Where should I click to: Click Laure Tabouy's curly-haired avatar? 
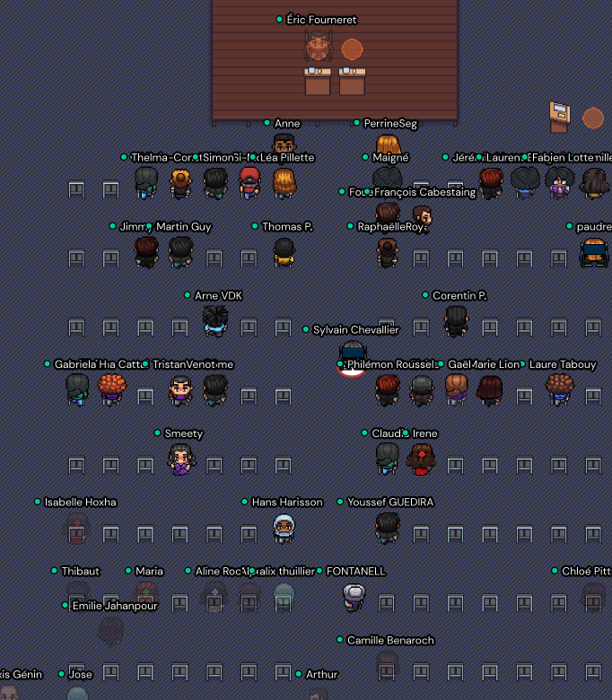(x=559, y=389)
